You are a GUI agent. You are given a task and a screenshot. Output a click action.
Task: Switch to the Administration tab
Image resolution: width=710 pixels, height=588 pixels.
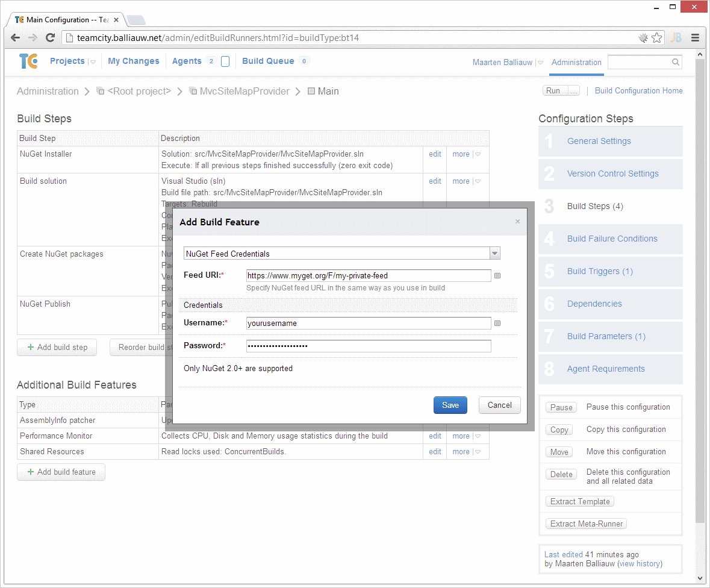click(576, 63)
